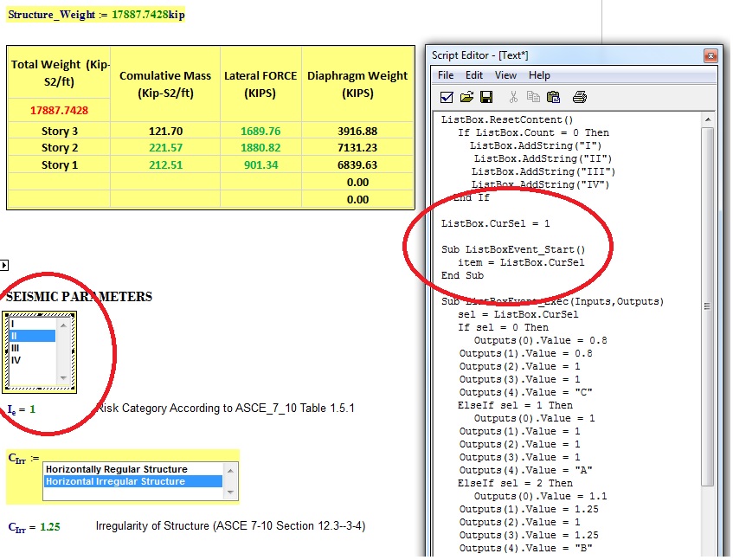This screenshot has width=733, height=560.
Task: Click the Outputs(4).Value = "C" line
Action: click(525, 392)
